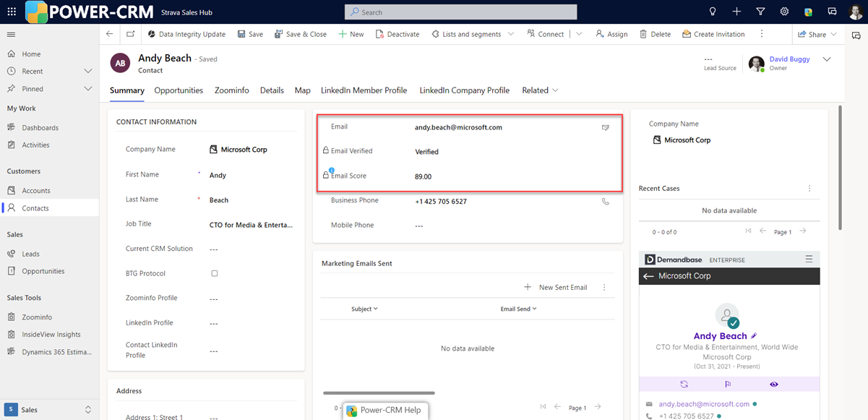Screen dimensions: 868x420
Task: Open the settings gear icon
Action: pyautogui.click(x=784, y=12)
